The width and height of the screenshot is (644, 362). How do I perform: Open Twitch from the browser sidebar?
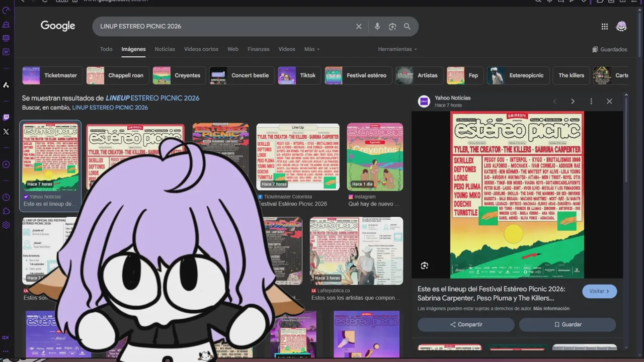[x=6, y=118]
